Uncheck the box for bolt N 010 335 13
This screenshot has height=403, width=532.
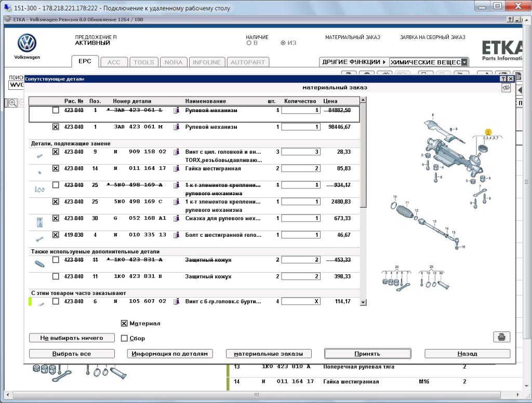(x=56, y=235)
